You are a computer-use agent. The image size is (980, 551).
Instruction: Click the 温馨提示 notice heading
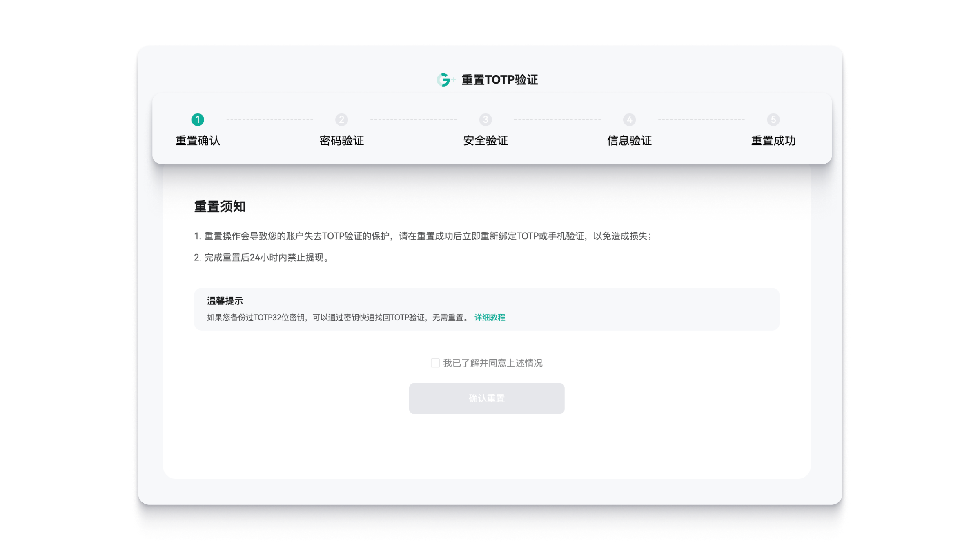pos(225,301)
